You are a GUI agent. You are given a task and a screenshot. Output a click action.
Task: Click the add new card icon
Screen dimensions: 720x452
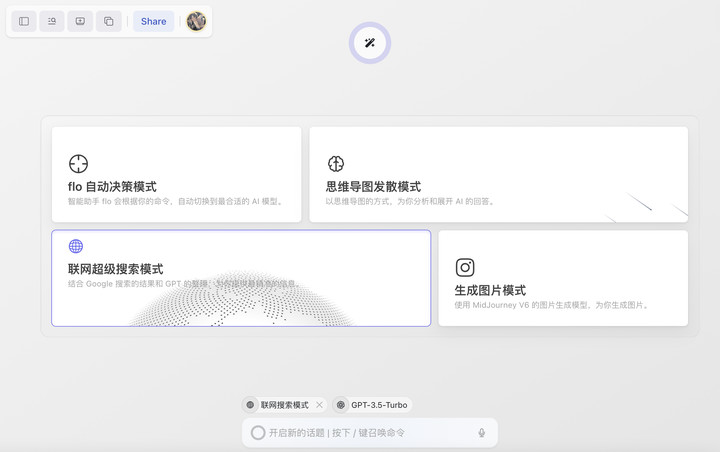(80, 21)
